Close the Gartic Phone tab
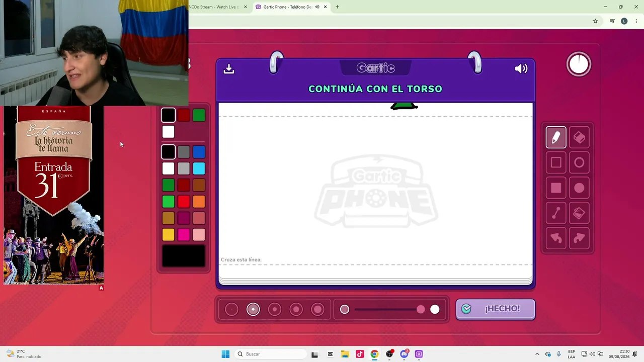 pyautogui.click(x=326, y=7)
